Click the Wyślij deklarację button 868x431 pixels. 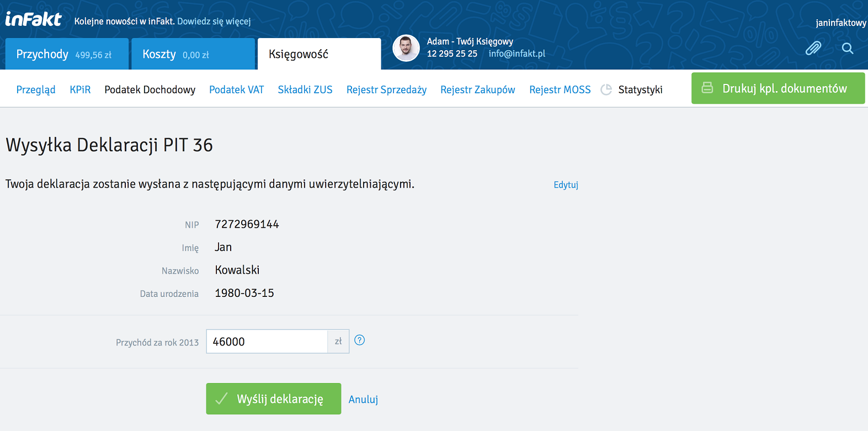273,399
